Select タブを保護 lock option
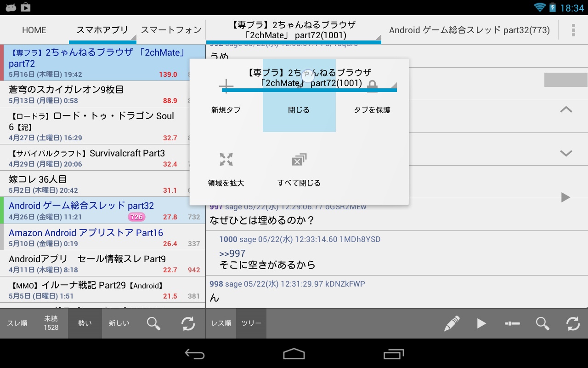The image size is (588, 368). [x=372, y=96]
